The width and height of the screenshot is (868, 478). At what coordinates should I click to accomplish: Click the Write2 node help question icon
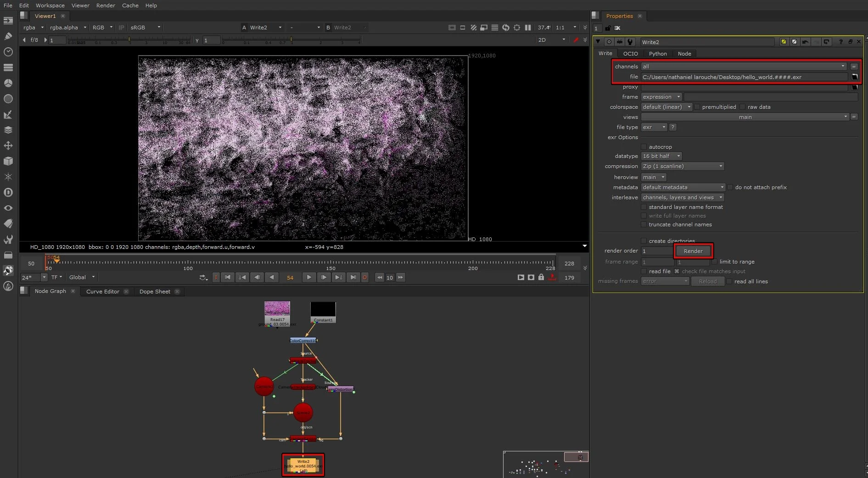(x=840, y=42)
